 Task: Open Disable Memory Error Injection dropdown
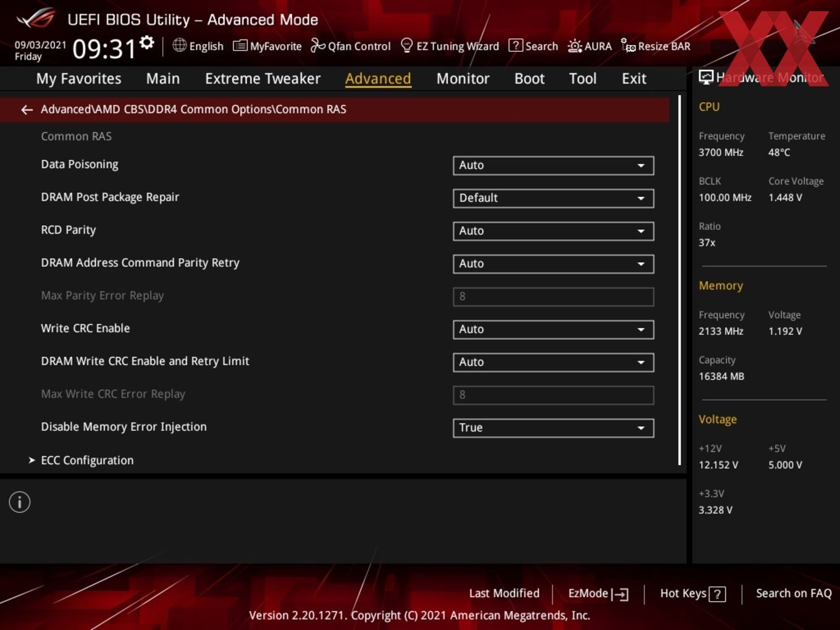pos(553,428)
